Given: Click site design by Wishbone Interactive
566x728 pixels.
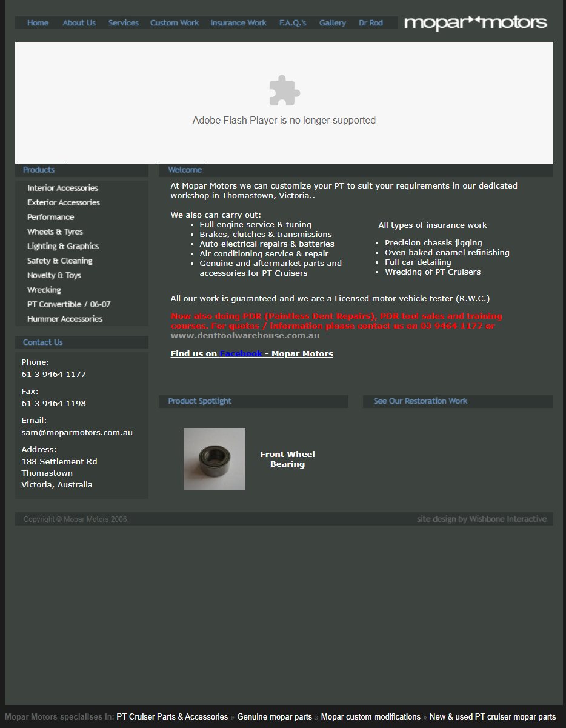Looking at the screenshot, I should (482, 519).
